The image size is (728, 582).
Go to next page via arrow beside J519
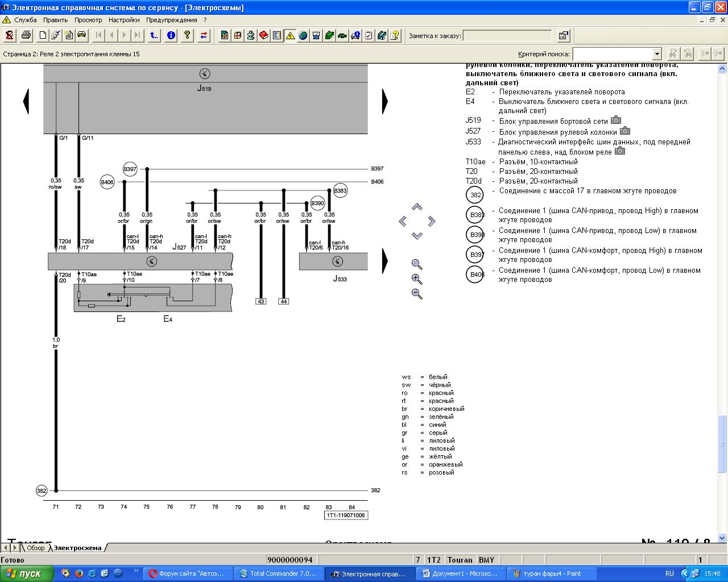pos(385,101)
